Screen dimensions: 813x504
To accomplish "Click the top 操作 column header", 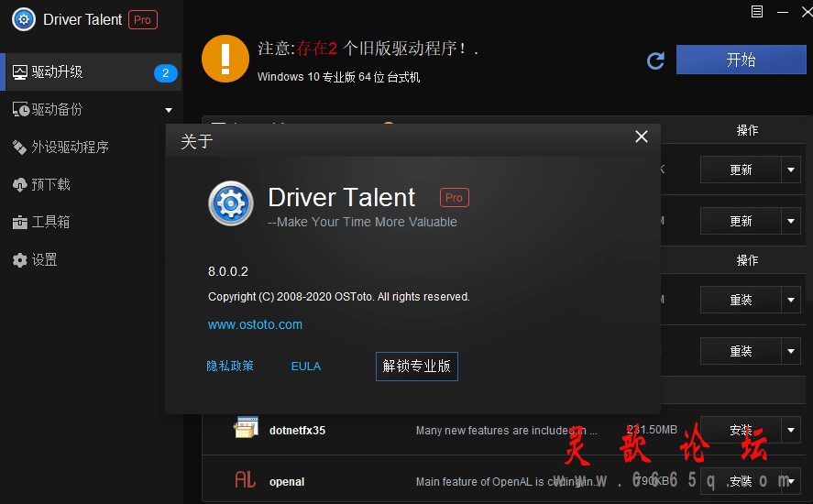I will pos(747,130).
